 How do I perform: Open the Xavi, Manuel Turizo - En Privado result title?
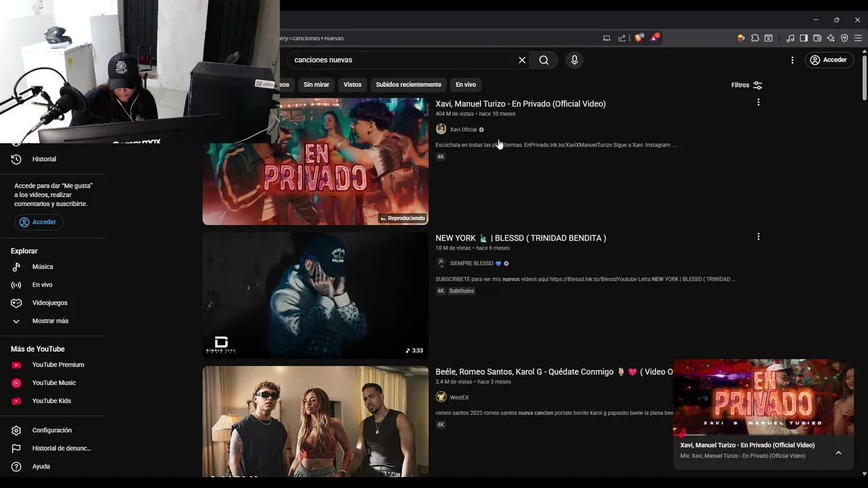(520, 104)
